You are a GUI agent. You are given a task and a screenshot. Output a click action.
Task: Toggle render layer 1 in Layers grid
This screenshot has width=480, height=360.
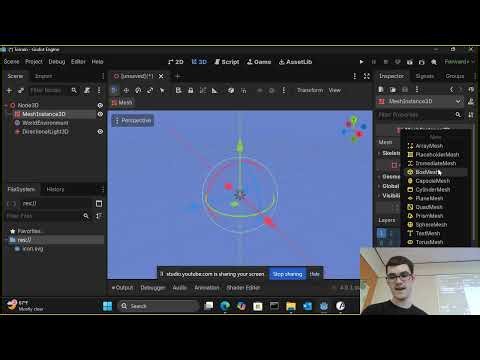(382, 232)
